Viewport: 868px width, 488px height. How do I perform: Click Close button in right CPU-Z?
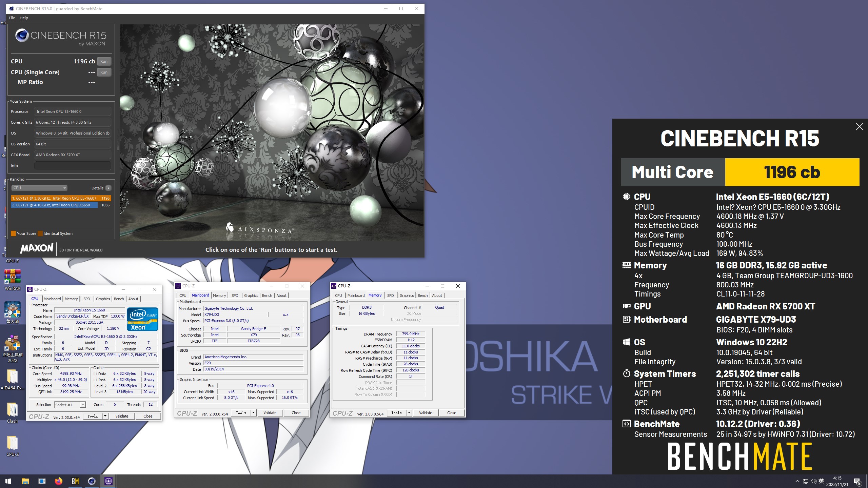(452, 413)
